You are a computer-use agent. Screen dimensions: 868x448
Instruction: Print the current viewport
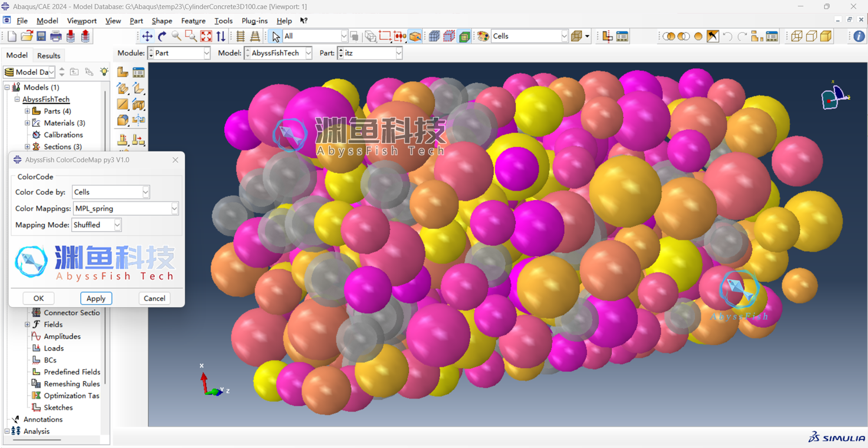[56, 36]
